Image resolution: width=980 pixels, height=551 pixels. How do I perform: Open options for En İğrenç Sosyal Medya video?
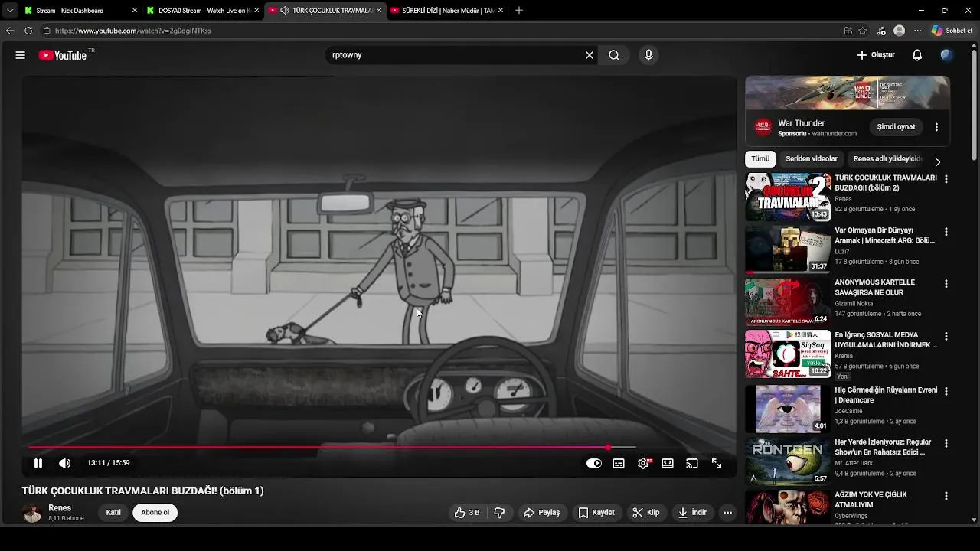click(946, 337)
